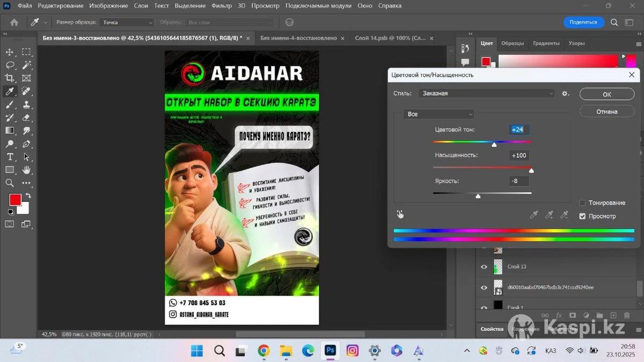This screenshot has width=644, height=362.
Task: Select the Lasso tool
Action: point(10,65)
